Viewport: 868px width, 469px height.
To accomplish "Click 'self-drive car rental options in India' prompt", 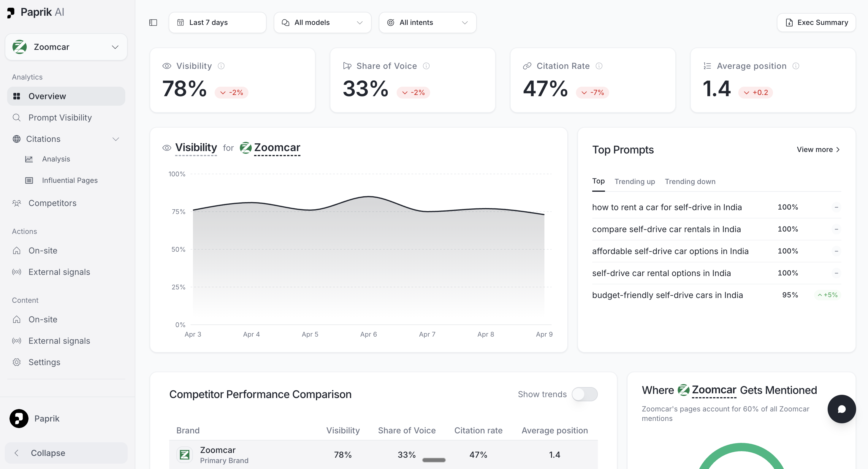I will pos(661,273).
